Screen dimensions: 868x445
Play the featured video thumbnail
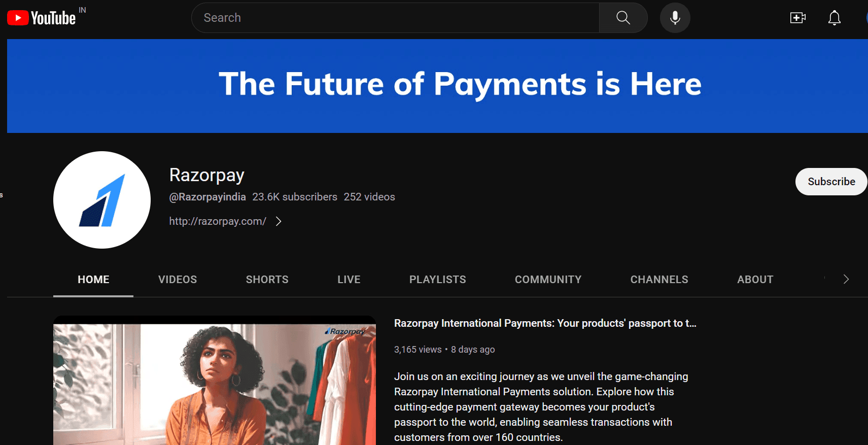[x=215, y=381]
